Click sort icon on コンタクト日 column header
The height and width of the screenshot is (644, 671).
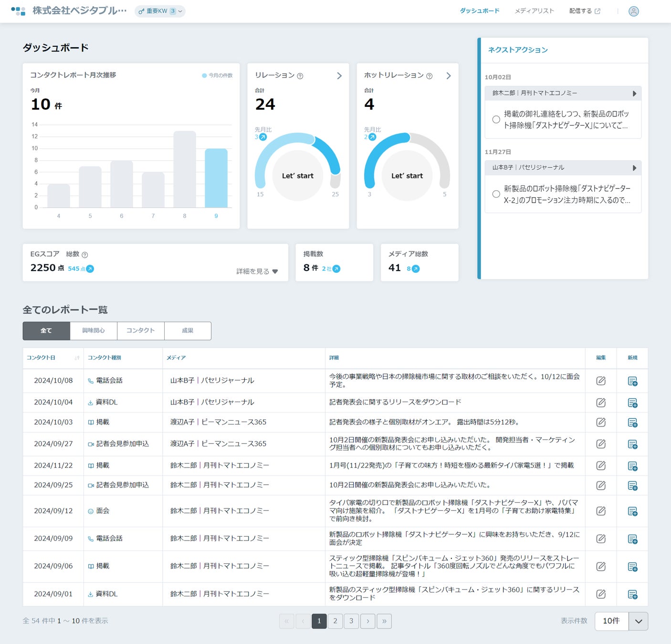pyautogui.click(x=77, y=358)
